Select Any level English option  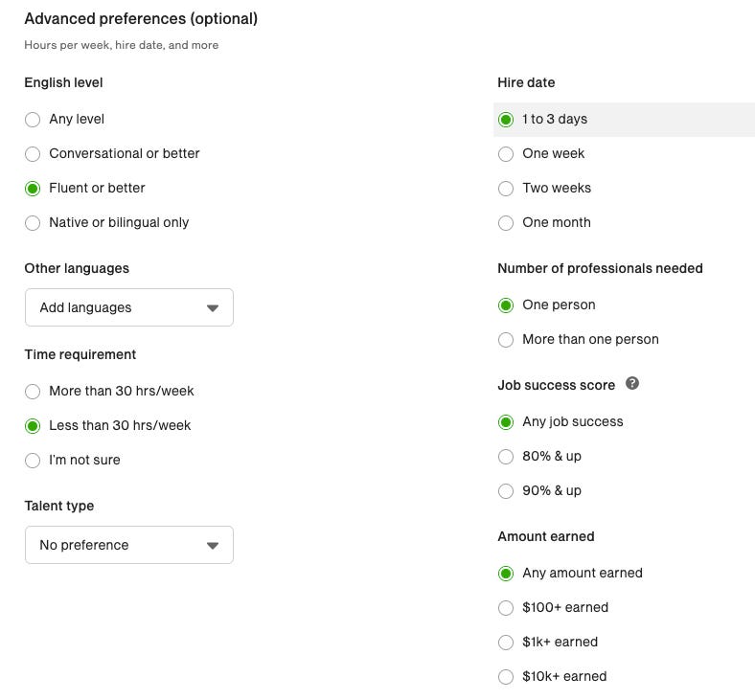(33, 120)
